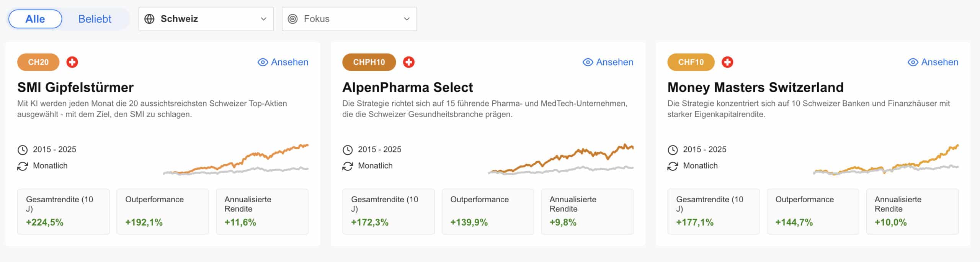Click Ansehen on AlpenPharma Select card

(608, 62)
